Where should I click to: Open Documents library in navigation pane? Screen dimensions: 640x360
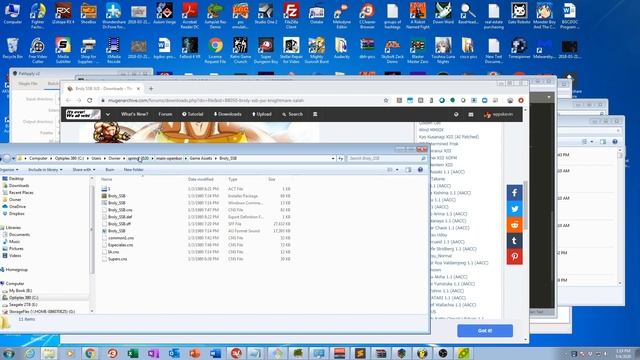pos(19,234)
